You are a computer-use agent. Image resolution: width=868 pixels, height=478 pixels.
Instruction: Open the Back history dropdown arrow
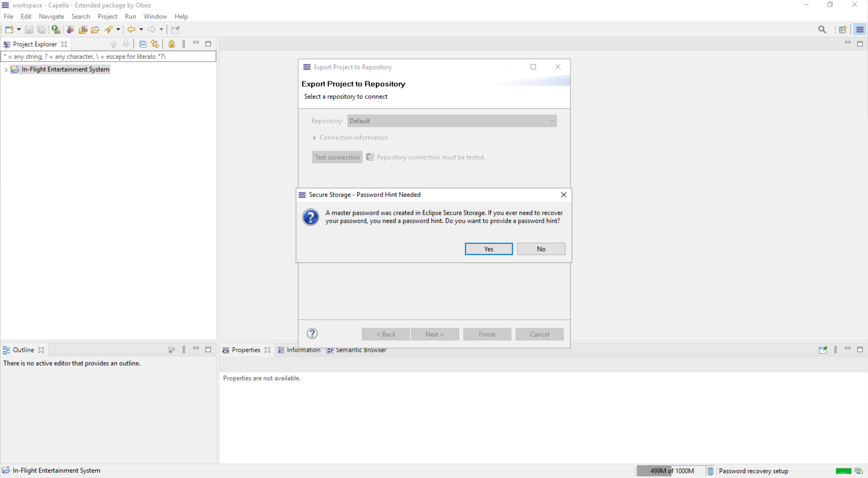pos(141,30)
